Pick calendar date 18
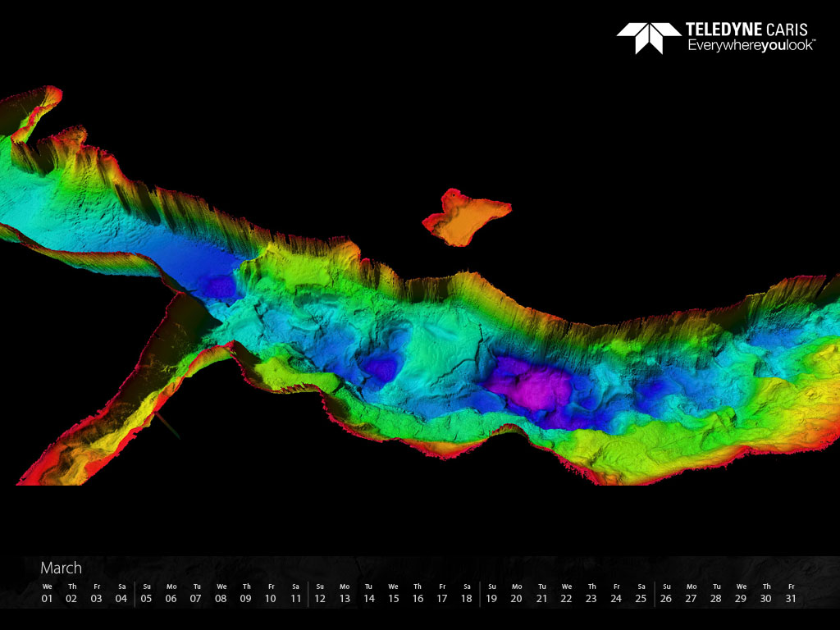Image resolution: width=840 pixels, height=630 pixels. [x=467, y=598]
